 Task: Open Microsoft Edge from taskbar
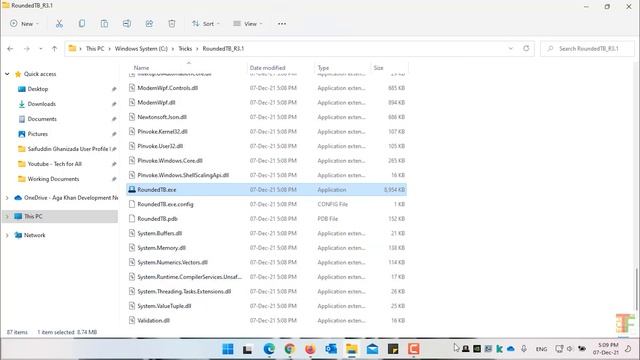point(269,349)
